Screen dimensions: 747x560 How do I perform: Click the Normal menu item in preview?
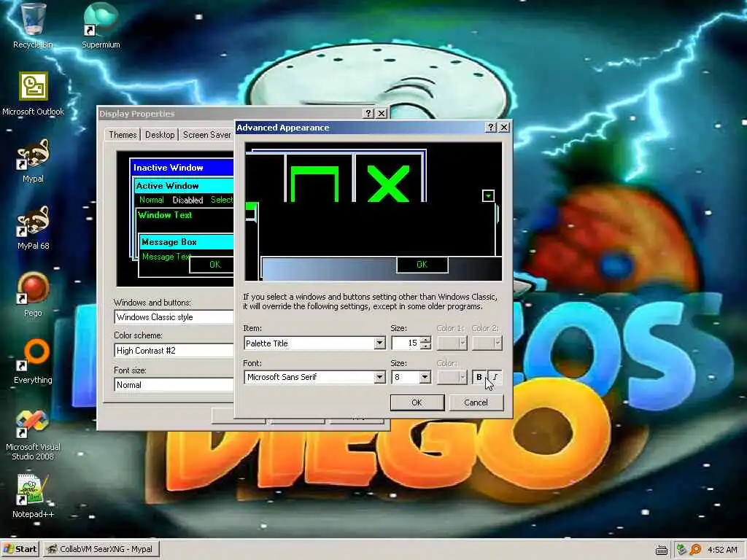(x=151, y=200)
